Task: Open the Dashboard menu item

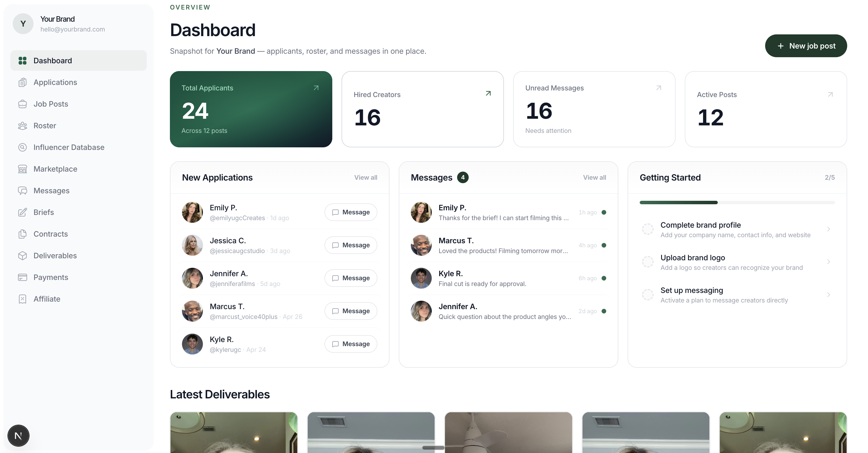Action: point(79,61)
